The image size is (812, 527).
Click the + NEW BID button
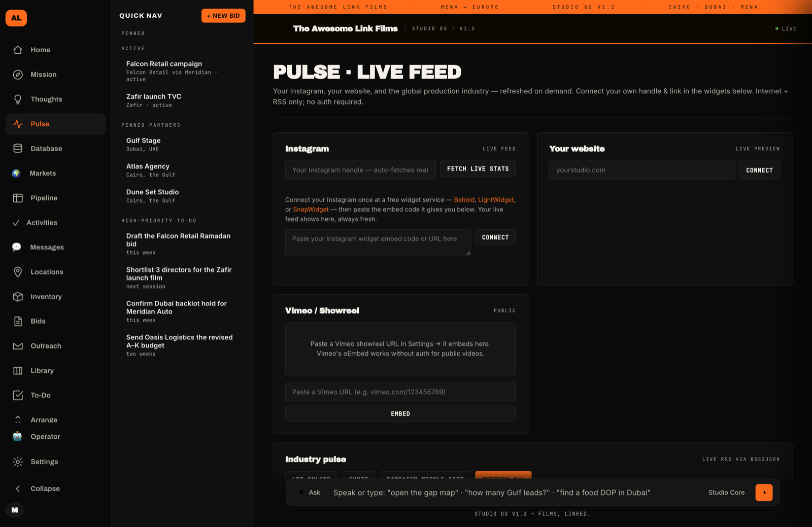[x=223, y=16]
